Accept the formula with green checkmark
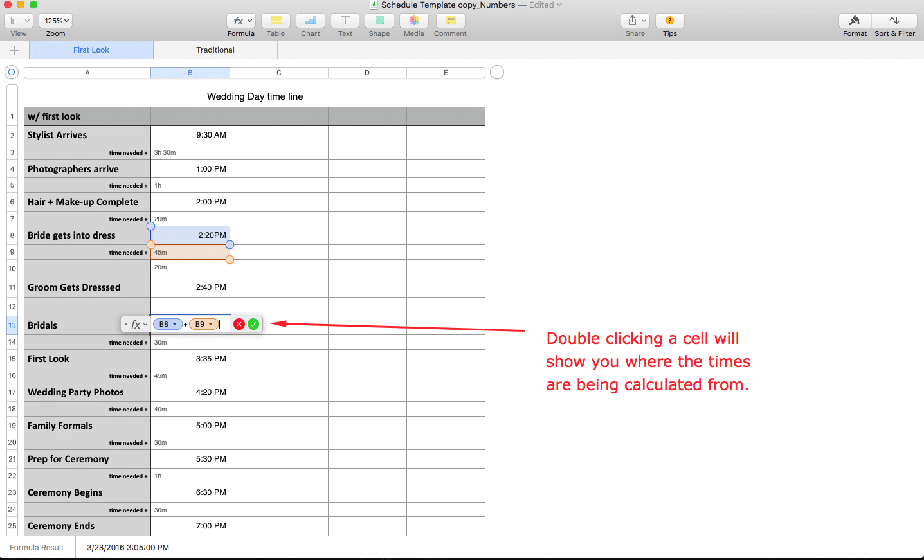Viewport: 924px width, 560px height. [x=253, y=324]
